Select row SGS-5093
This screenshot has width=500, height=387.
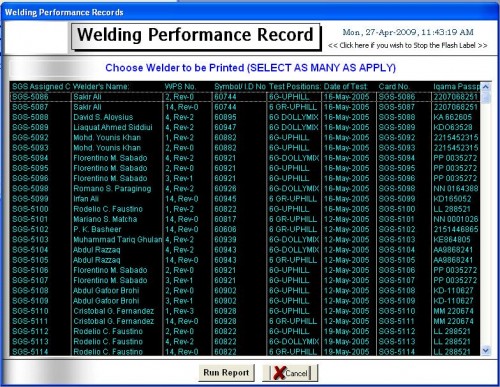(245, 148)
